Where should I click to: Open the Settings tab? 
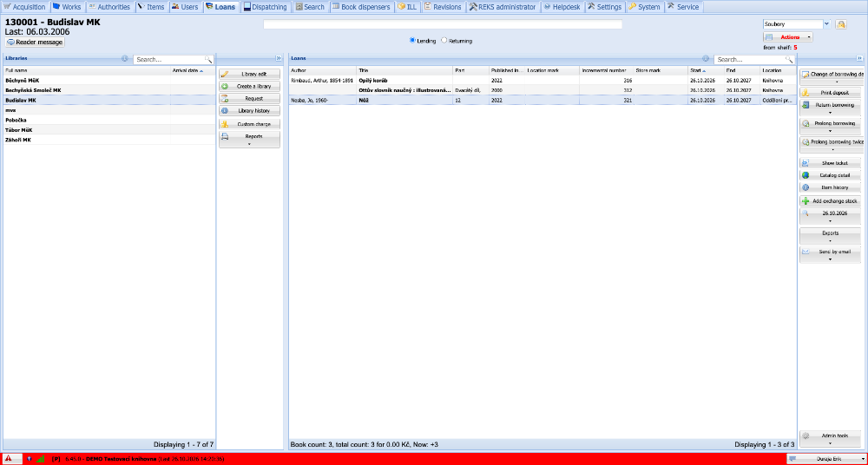(605, 7)
